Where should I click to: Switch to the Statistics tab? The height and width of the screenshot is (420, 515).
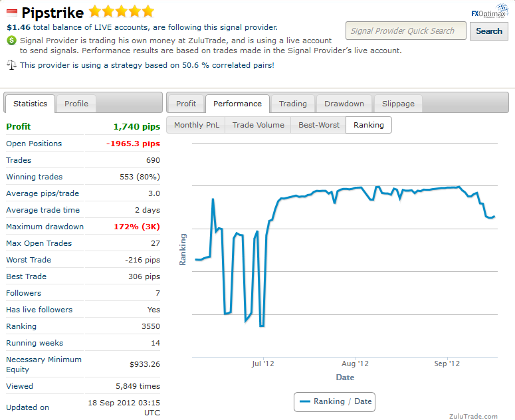tap(30, 104)
